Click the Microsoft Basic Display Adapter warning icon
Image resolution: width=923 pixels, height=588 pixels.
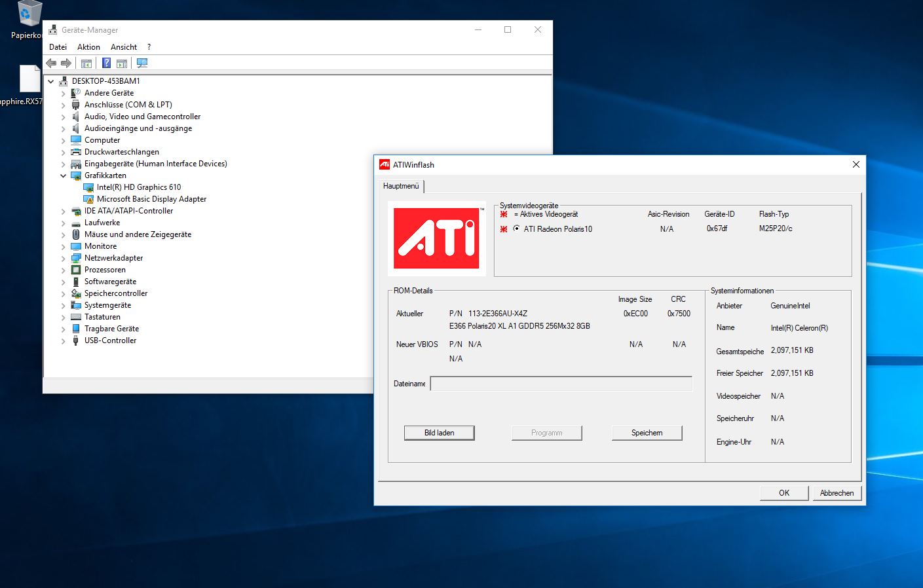(88, 199)
